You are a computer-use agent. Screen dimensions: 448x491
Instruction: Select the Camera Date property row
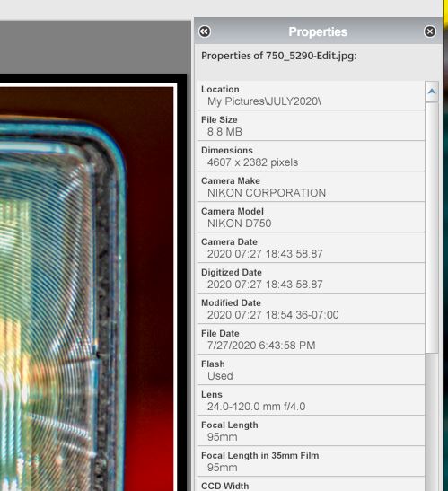(311, 248)
